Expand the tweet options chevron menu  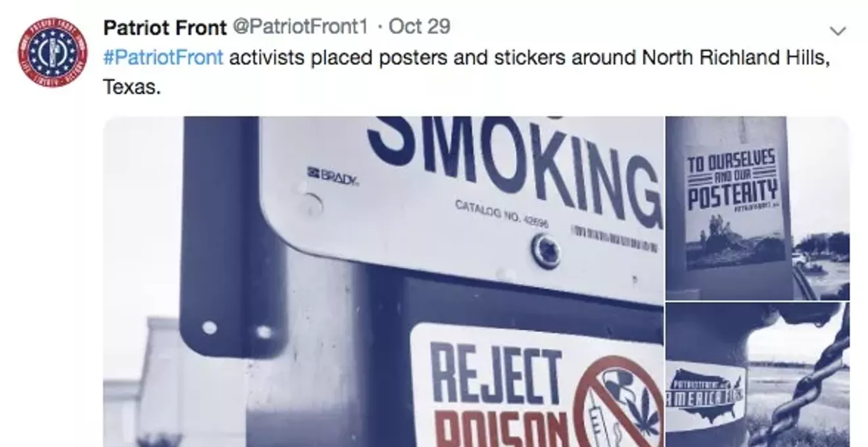click(x=838, y=31)
